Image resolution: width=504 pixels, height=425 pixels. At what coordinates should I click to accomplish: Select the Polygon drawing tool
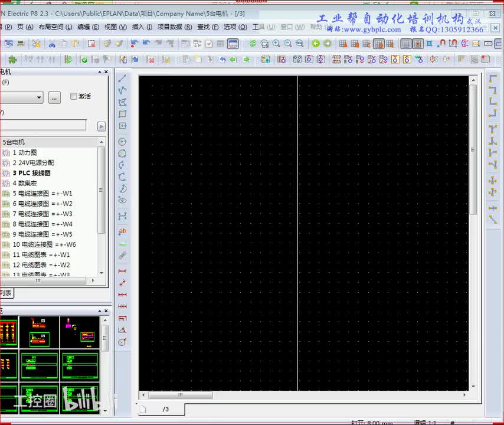[x=123, y=102]
